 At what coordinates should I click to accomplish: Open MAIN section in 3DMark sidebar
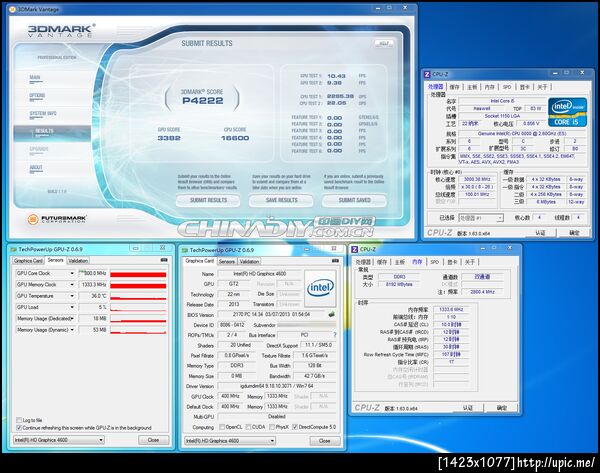click(x=35, y=78)
